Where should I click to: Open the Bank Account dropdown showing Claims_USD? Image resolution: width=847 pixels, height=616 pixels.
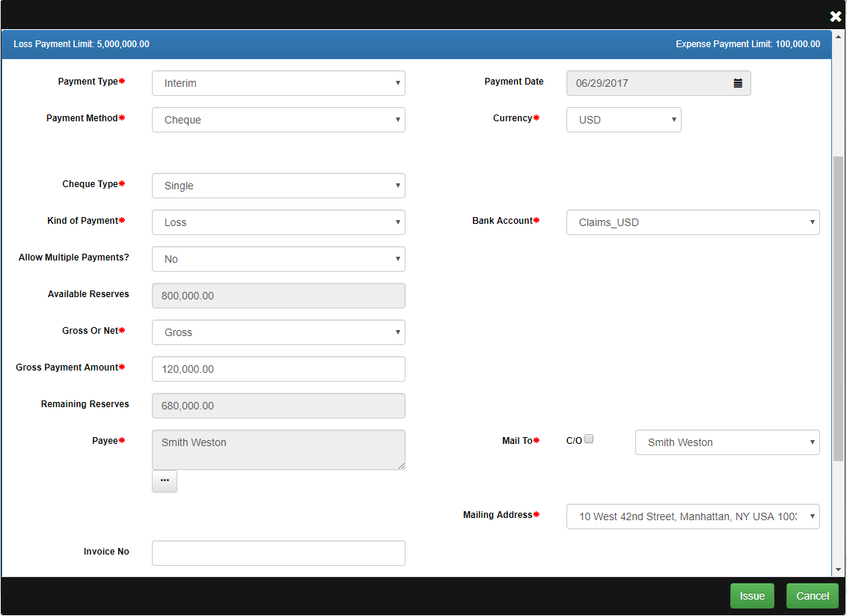click(692, 222)
